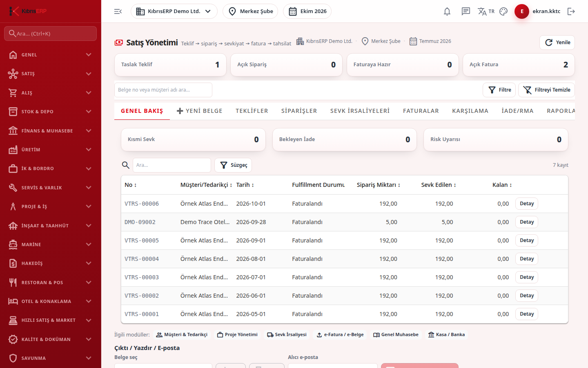Open Detay for VTRS-00006

pos(527,204)
